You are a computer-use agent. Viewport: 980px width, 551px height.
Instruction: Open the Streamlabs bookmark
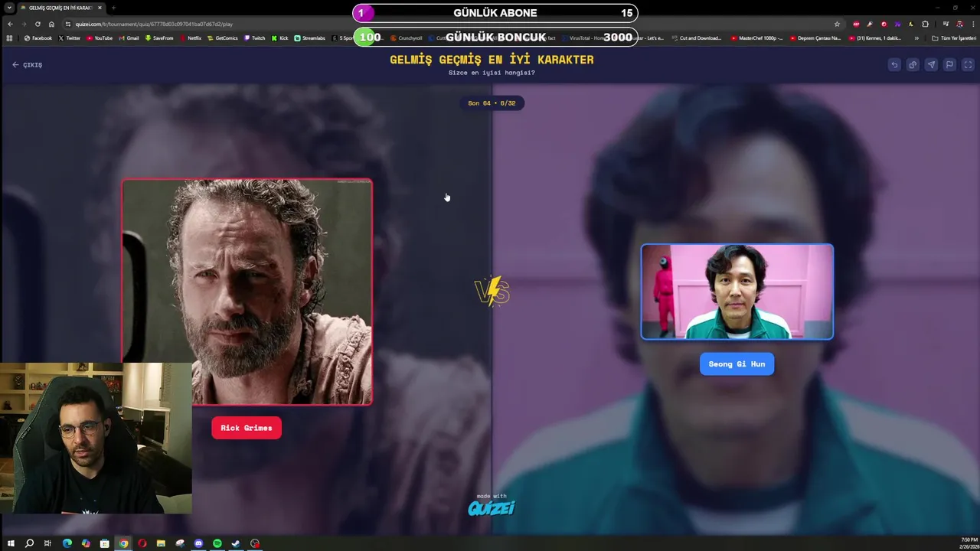pyautogui.click(x=310, y=37)
